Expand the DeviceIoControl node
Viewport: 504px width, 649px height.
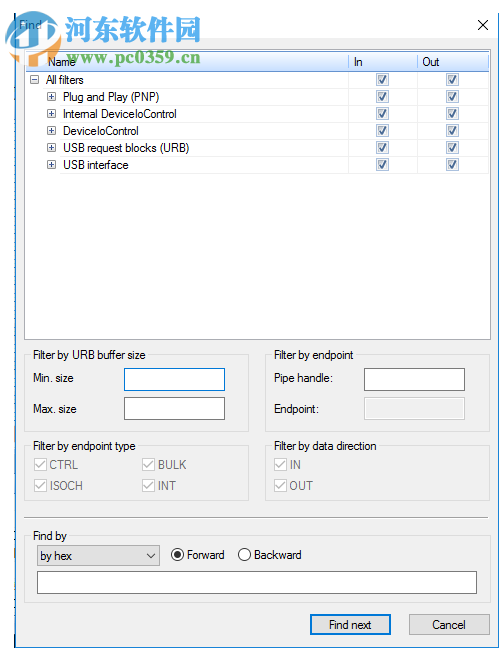51,130
